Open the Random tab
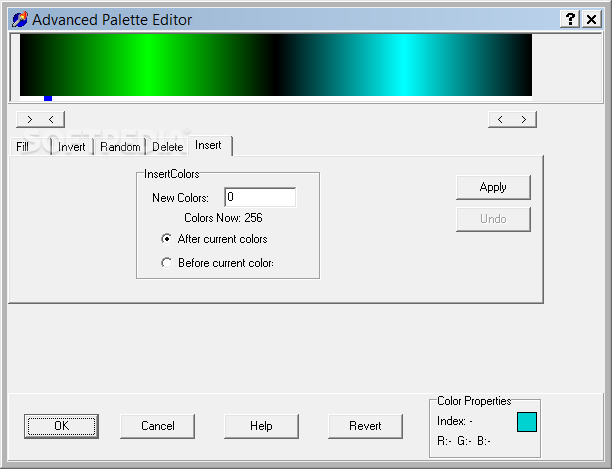The height and width of the screenshot is (469, 612). click(x=120, y=147)
